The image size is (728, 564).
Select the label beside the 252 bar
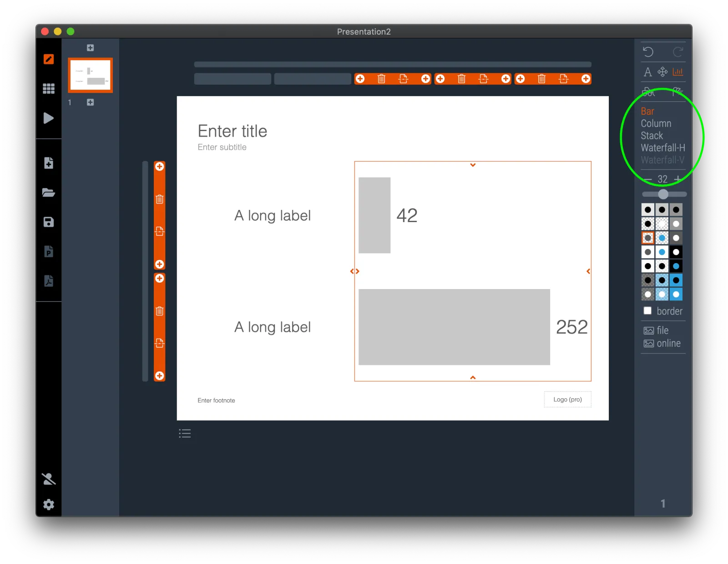pos(273,327)
